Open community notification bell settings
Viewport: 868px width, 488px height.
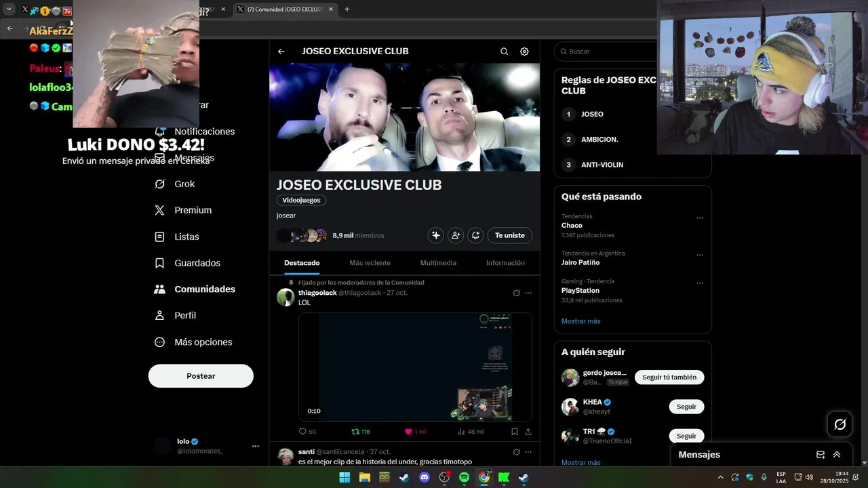[475, 235]
